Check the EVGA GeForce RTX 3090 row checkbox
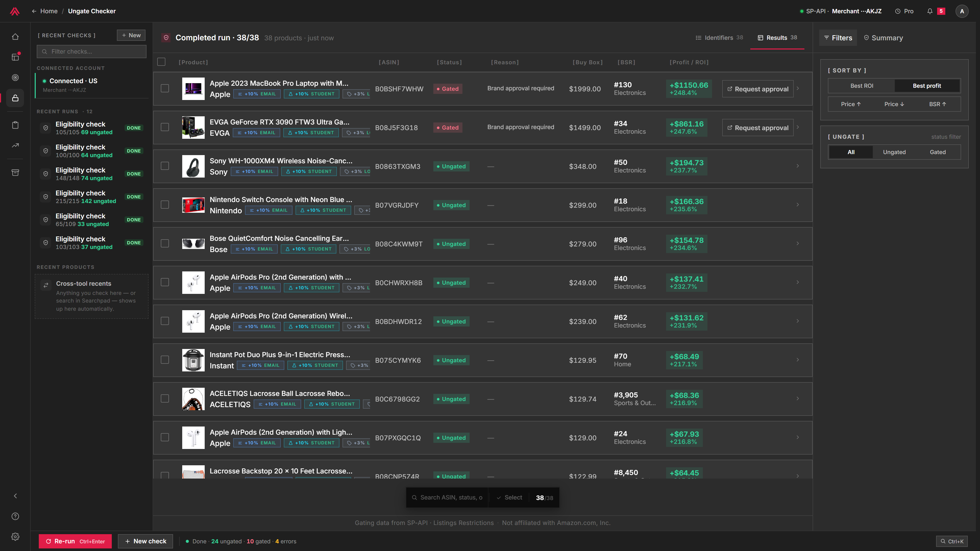The height and width of the screenshot is (551, 980). (165, 127)
